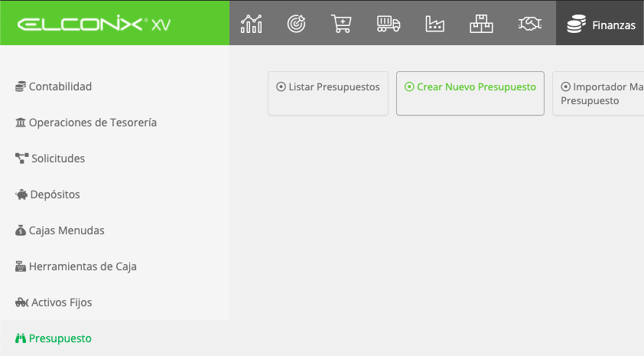Image resolution: width=644 pixels, height=356 pixels.
Task: Click the cash register icon for Herramientas de Caja
Action: point(21,266)
